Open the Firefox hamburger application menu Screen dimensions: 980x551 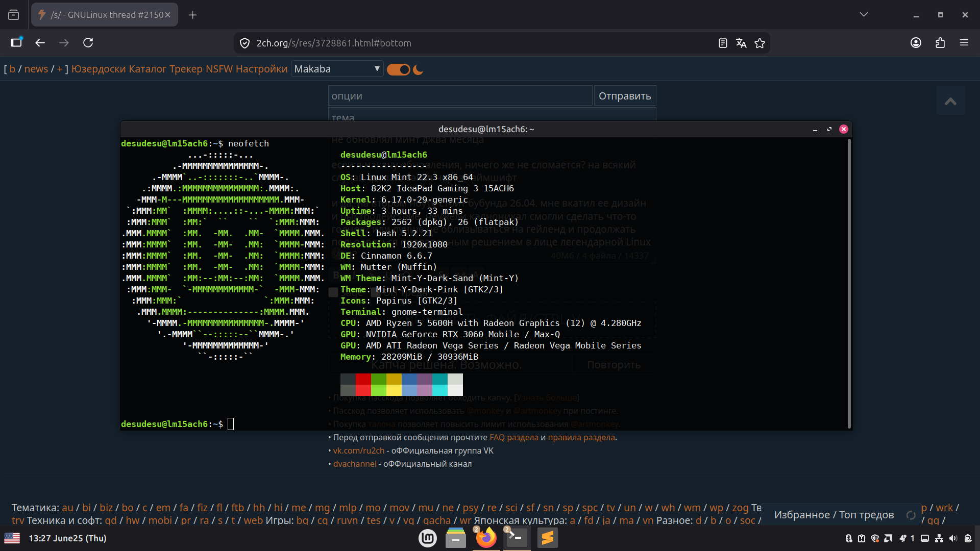coord(964,43)
